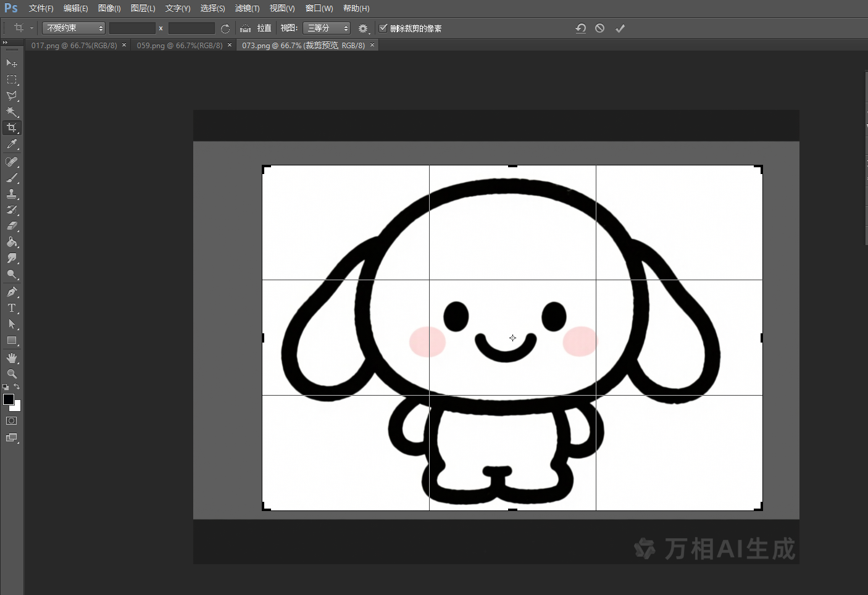Reset the crop box
Image resolution: width=868 pixels, height=595 pixels.
tap(580, 28)
